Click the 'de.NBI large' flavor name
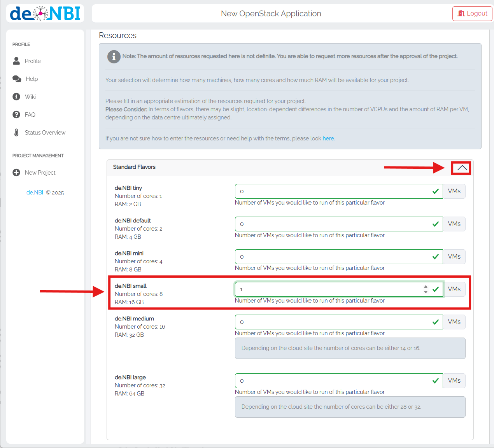 130,377
